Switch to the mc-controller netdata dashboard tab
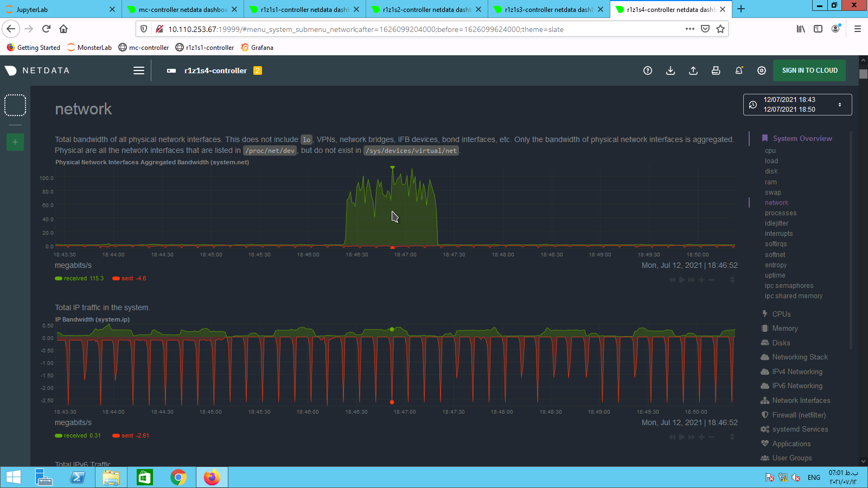The image size is (868, 488). (182, 9)
